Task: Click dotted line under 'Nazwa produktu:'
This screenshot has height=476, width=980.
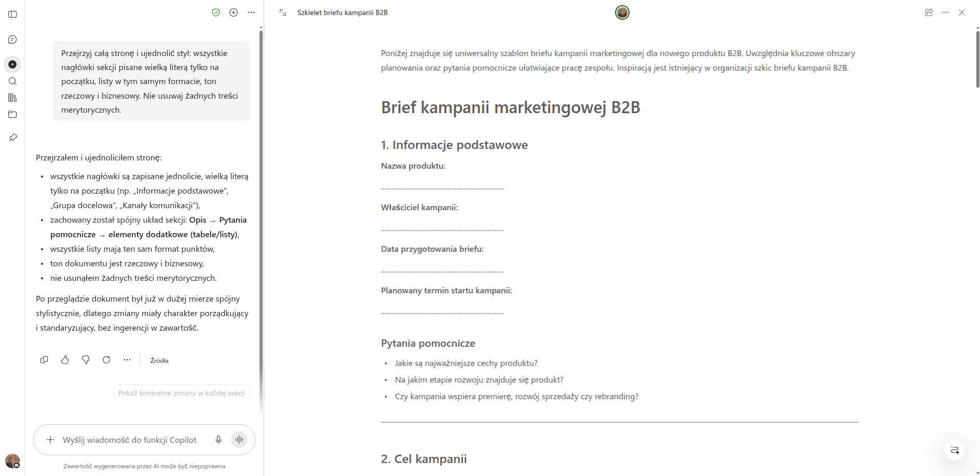Action: [442, 188]
